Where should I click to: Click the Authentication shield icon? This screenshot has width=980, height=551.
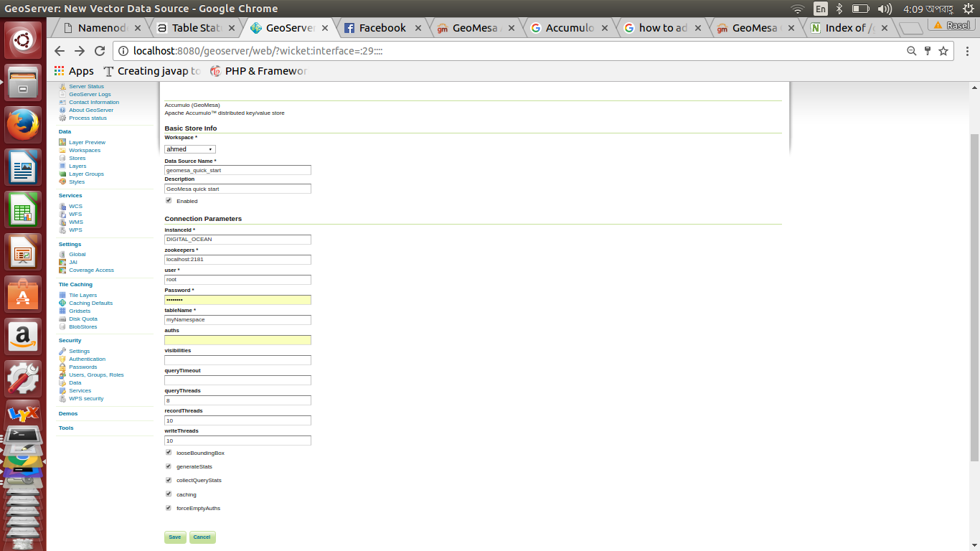click(x=62, y=359)
